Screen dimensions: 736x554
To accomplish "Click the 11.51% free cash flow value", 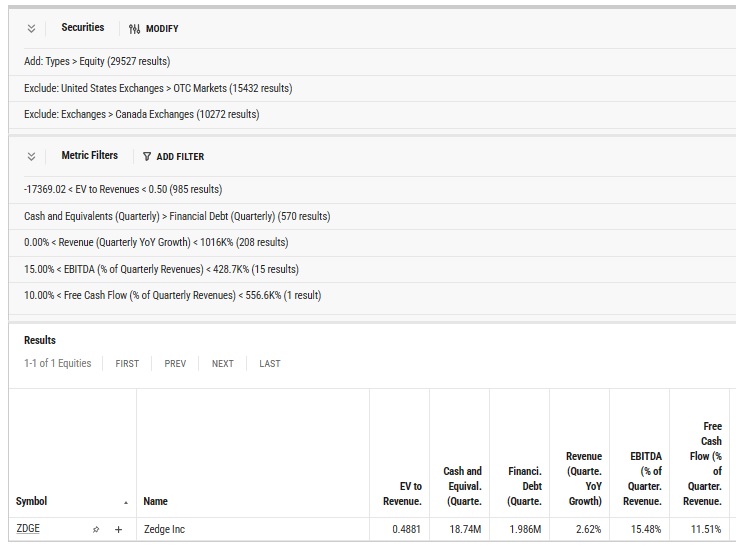I will [706, 530].
